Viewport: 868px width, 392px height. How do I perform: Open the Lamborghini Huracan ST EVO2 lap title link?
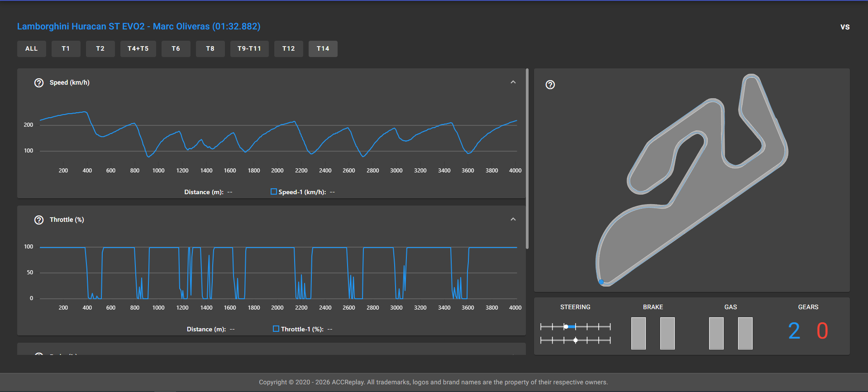138,26
